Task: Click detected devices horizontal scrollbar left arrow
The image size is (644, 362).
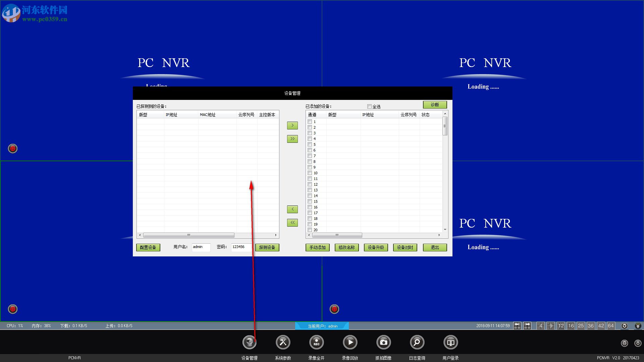Action: [140, 235]
